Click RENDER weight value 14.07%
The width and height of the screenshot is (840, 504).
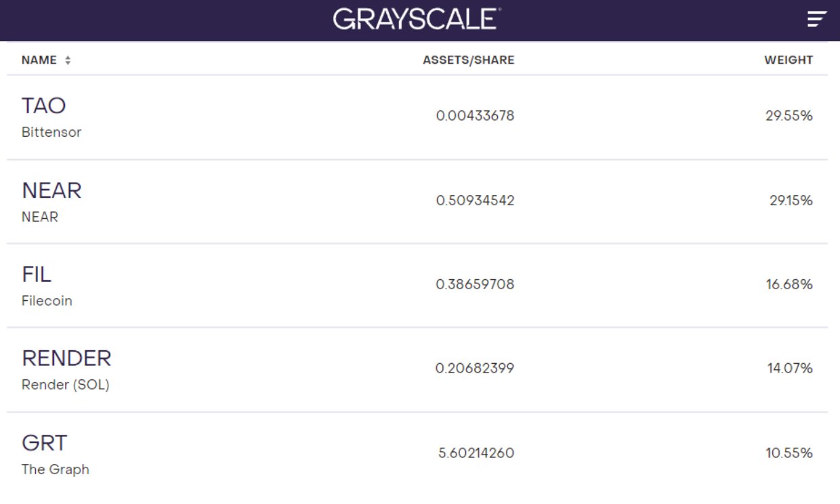789,369
